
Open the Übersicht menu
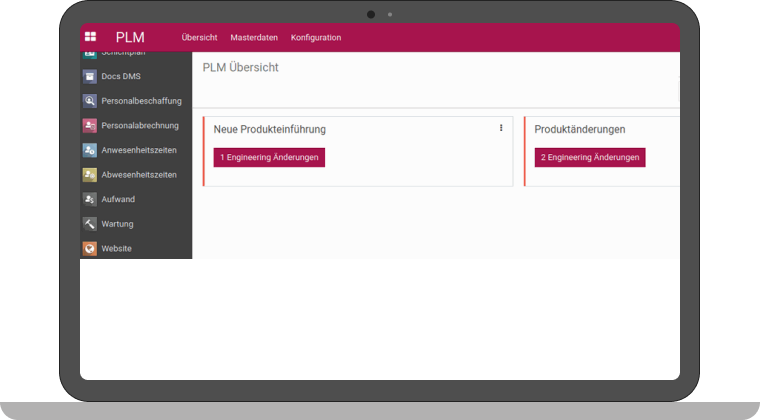pyautogui.click(x=199, y=38)
